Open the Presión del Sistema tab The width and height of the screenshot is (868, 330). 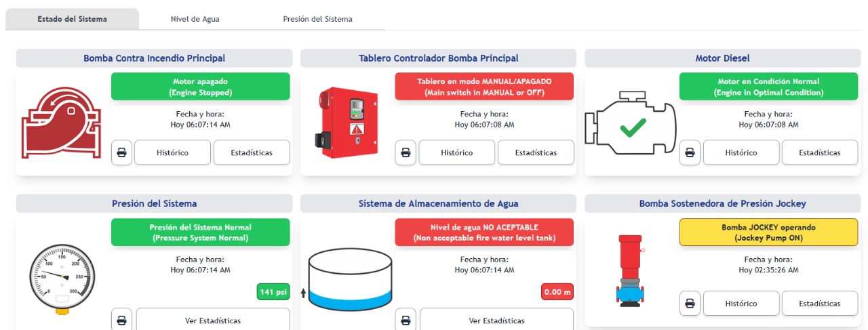(317, 19)
